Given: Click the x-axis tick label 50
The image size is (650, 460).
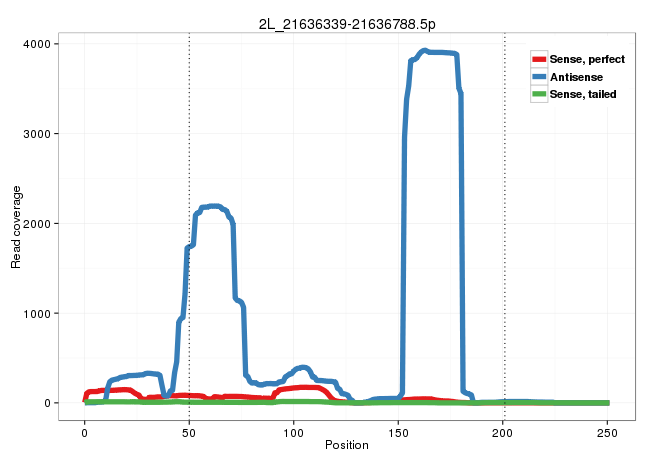Looking at the screenshot, I should (189, 430).
